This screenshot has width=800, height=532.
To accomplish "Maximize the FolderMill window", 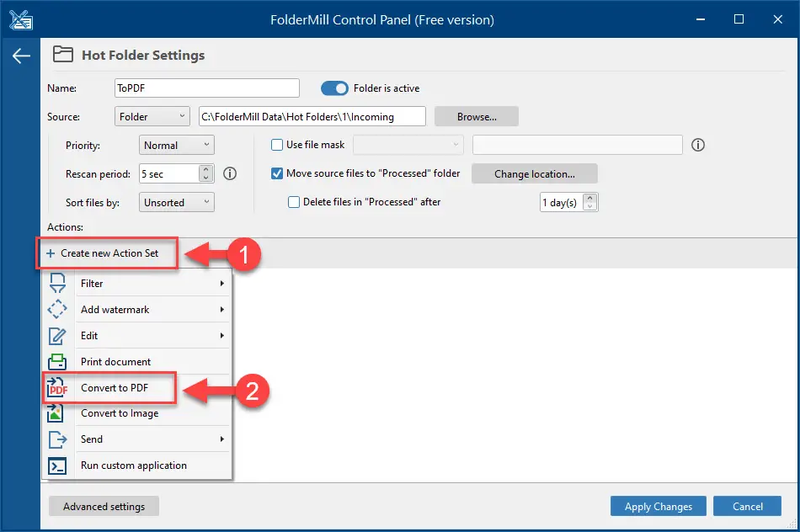I will coord(739,19).
